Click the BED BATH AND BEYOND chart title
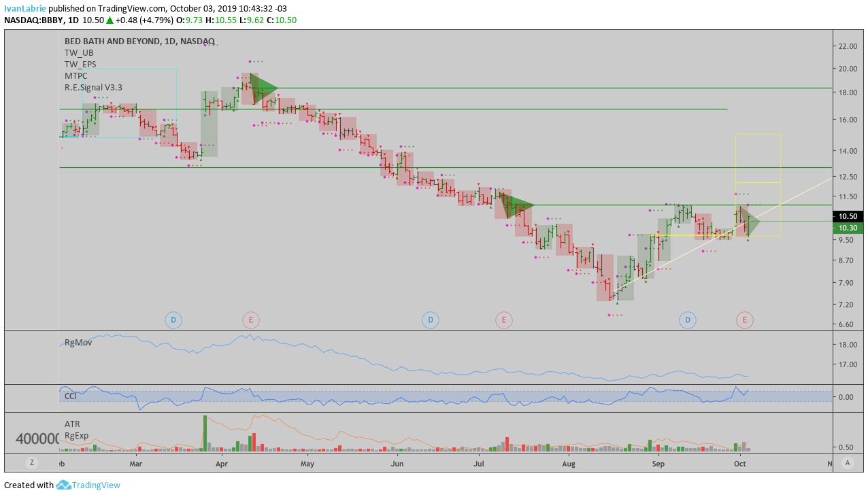This screenshot has width=868, height=497. pos(139,41)
